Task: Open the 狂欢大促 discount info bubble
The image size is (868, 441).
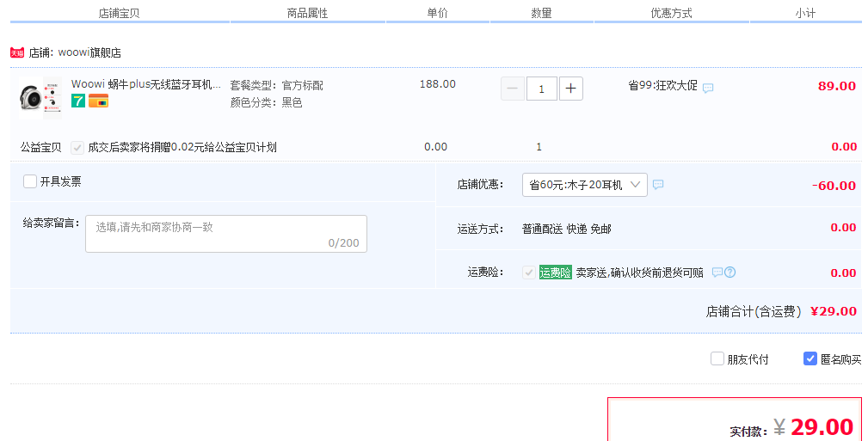Action: pyautogui.click(x=708, y=88)
